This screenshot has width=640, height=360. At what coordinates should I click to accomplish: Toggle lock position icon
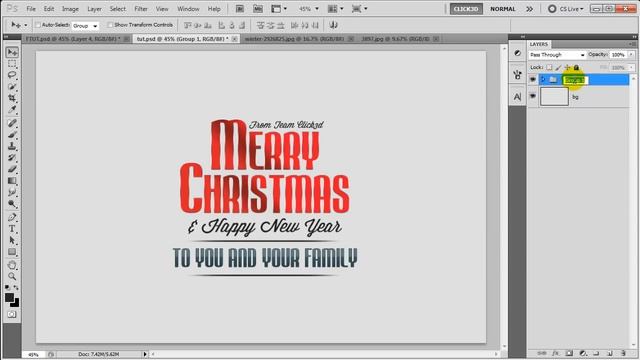point(567,67)
